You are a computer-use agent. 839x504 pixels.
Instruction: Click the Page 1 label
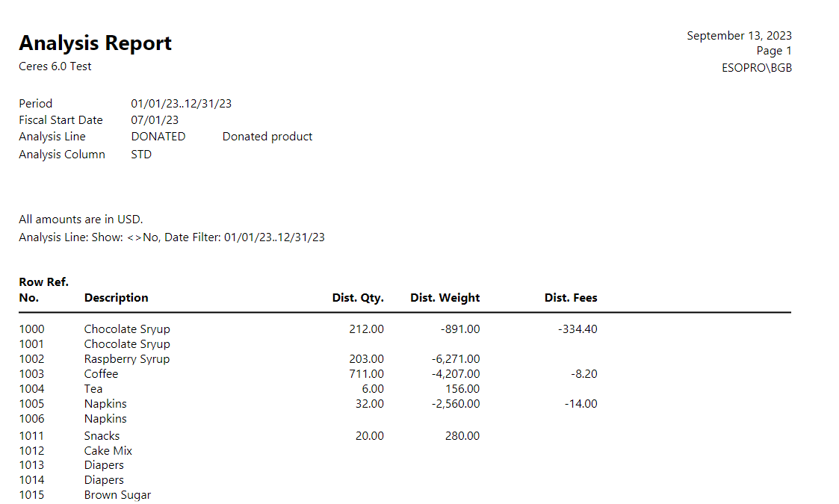click(773, 51)
